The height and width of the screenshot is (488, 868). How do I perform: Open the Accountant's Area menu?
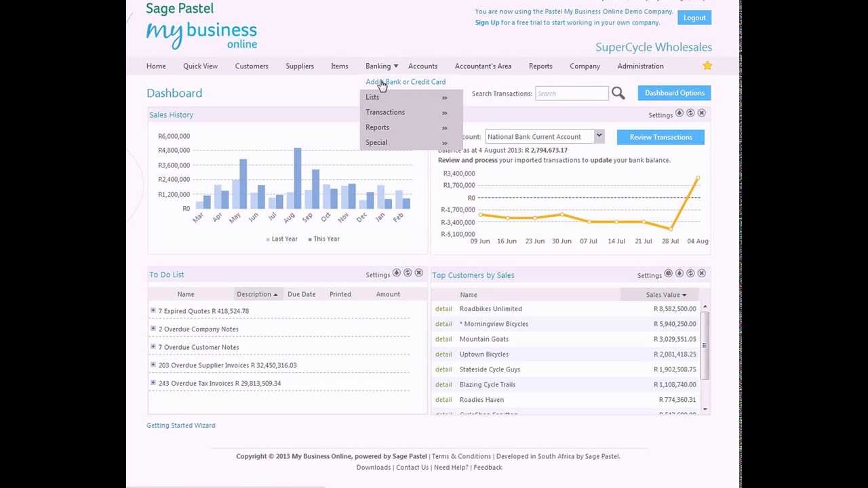(483, 66)
